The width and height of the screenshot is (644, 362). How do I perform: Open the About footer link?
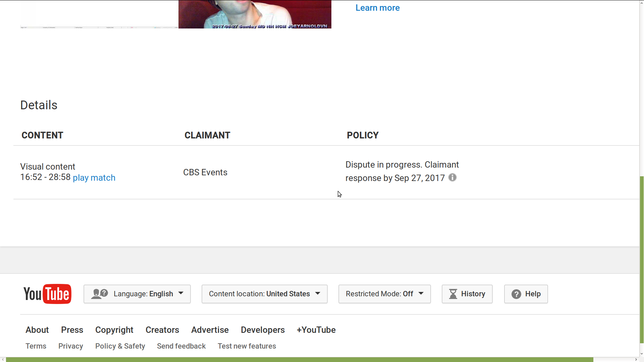point(37,330)
